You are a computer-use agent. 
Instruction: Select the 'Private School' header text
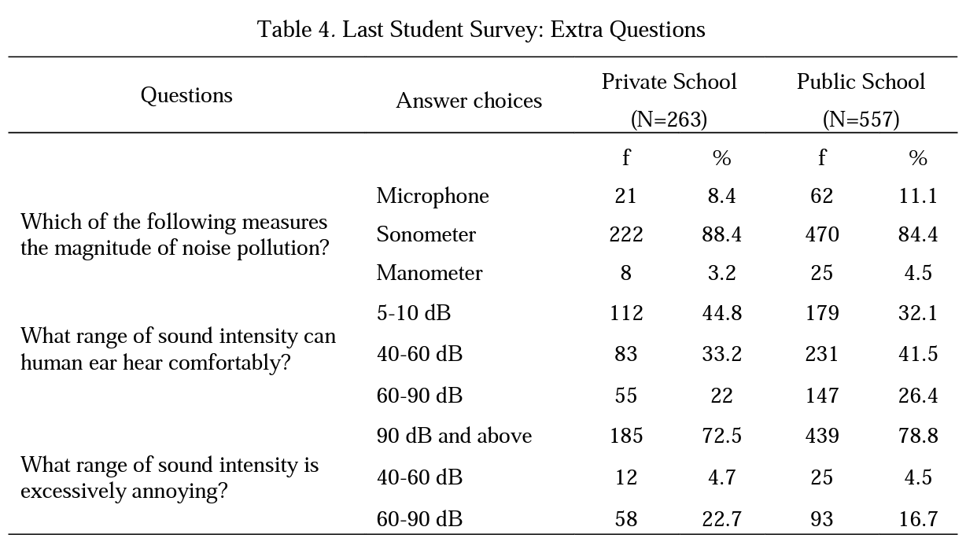click(669, 82)
